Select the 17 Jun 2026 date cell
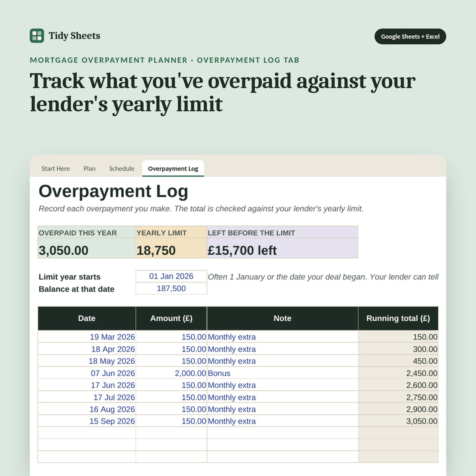Viewport: 476px width, 476px height. [x=87, y=385]
